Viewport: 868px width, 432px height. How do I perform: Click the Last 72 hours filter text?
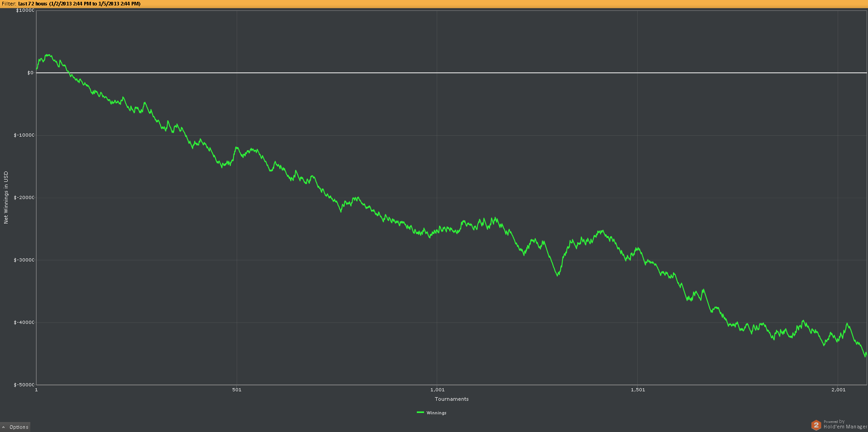click(x=79, y=4)
